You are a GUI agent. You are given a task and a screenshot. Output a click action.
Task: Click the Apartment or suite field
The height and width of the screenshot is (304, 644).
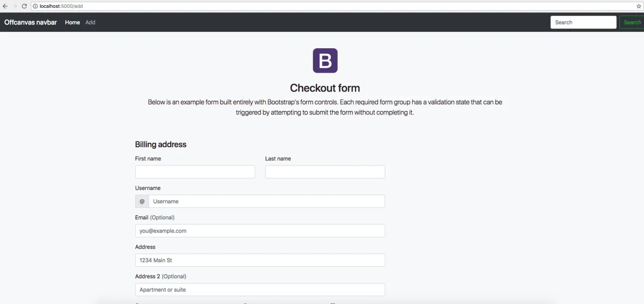pyautogui.click(x=260, y=290)
